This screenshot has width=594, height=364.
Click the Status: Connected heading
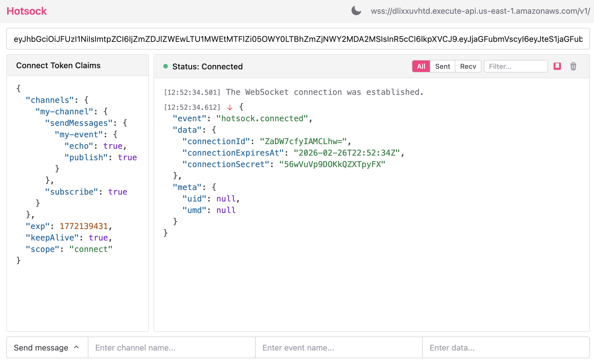coord(207,66)
